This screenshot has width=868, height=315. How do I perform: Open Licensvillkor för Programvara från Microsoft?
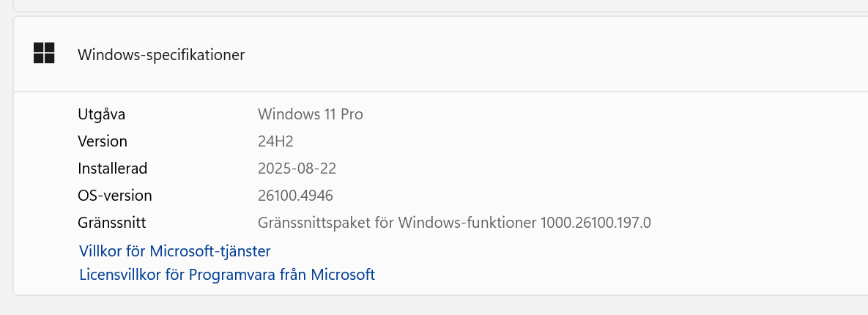227,275
